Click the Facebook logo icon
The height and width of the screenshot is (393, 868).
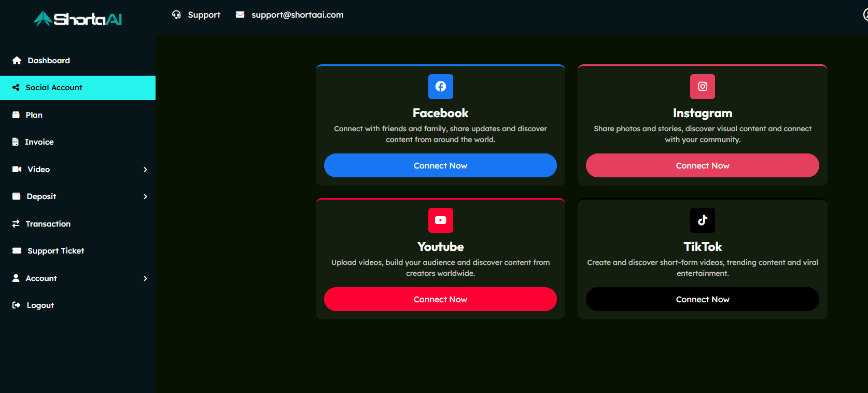click(x=441, y=87)
